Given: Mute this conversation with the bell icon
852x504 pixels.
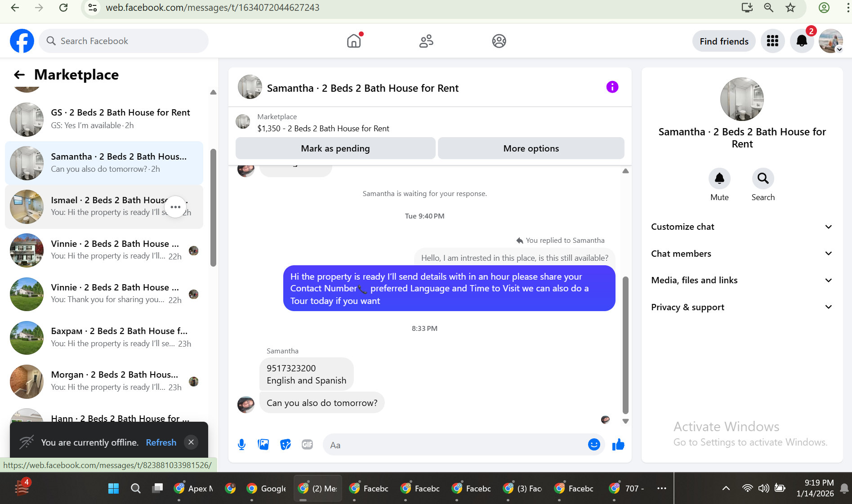Looking at the screenshot, I should (719, 178).
